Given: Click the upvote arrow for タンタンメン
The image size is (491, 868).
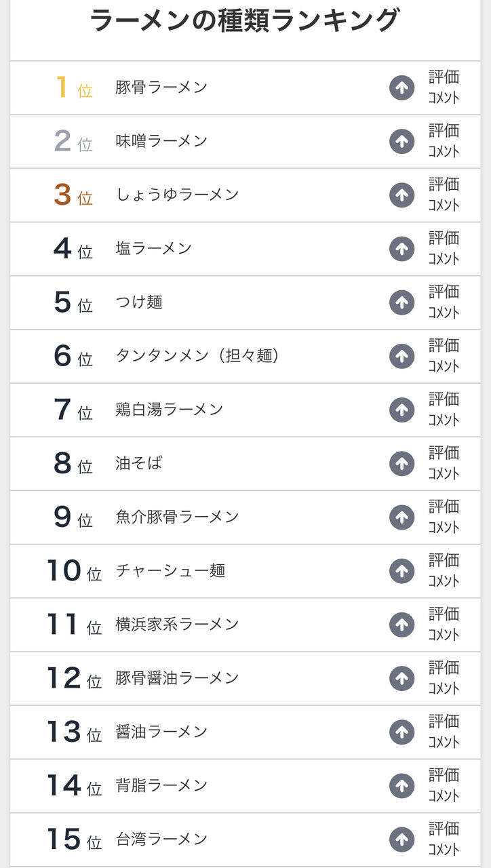Looking at the screenshot, I should (x=401, y=356).
